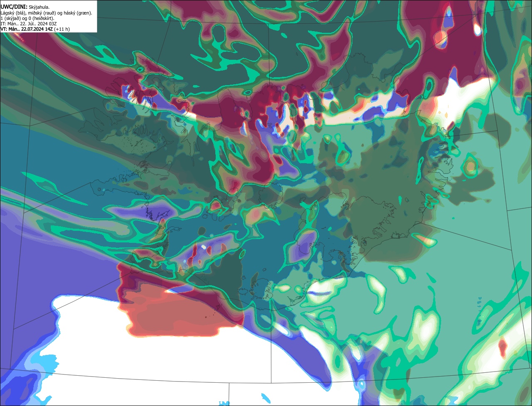
Task: Click the bold "VT: Mán.. 22.07.2024 14Z" text
Action: pos(27,29)
